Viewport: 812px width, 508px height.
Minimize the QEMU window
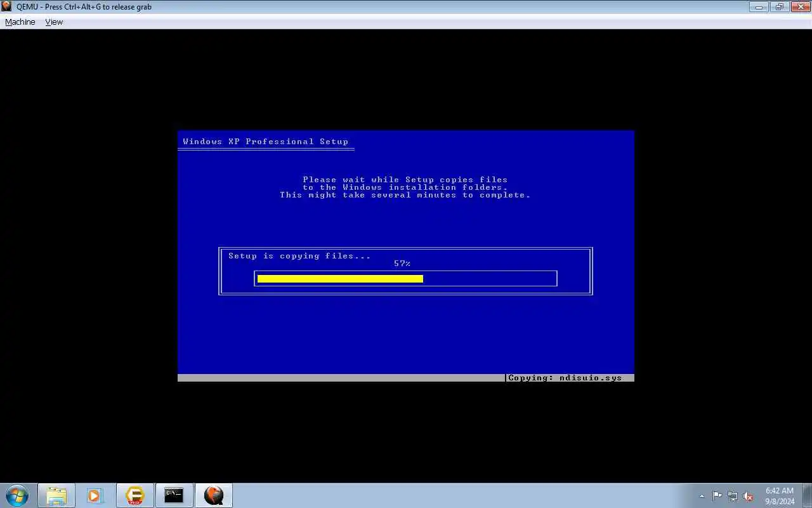pyautogui.click(x=758, y=7)
